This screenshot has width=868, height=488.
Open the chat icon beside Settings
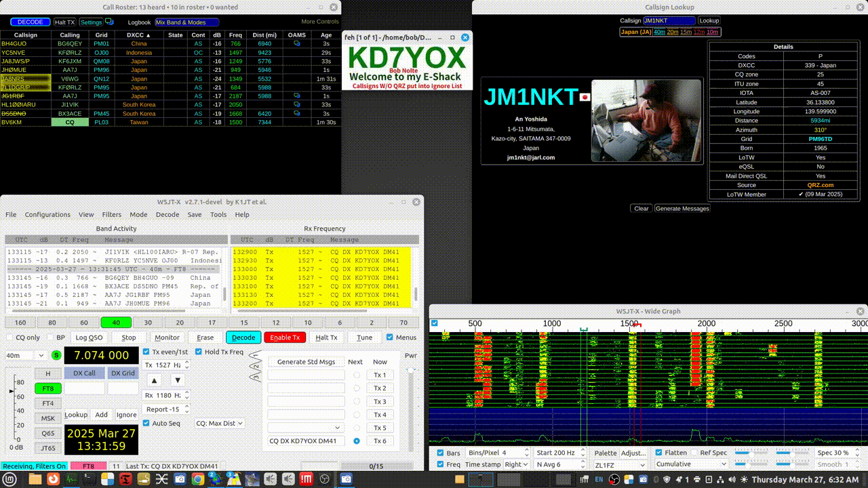109,22
